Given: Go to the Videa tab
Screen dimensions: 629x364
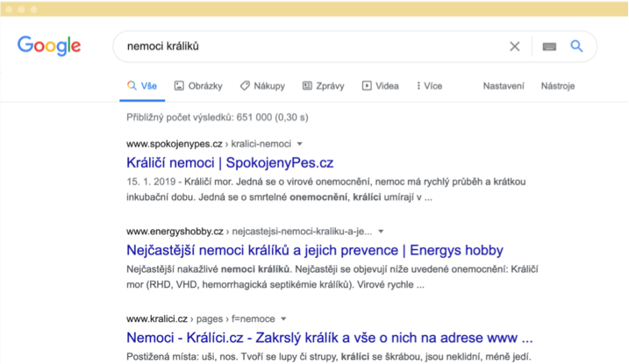Looking at the screenshot, I should (380, 86).
